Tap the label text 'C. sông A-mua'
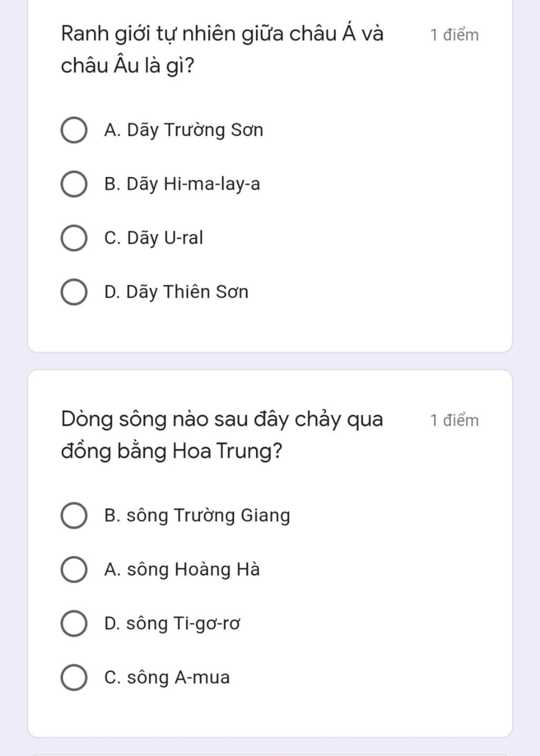Screen dimensions: 540x756 167,677
